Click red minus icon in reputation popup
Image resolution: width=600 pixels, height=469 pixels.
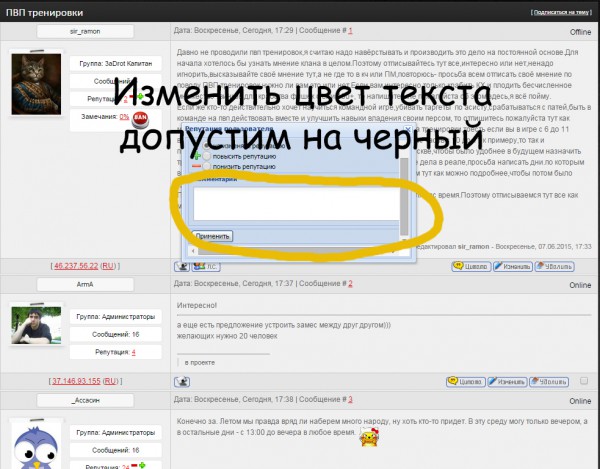point(197,166)
